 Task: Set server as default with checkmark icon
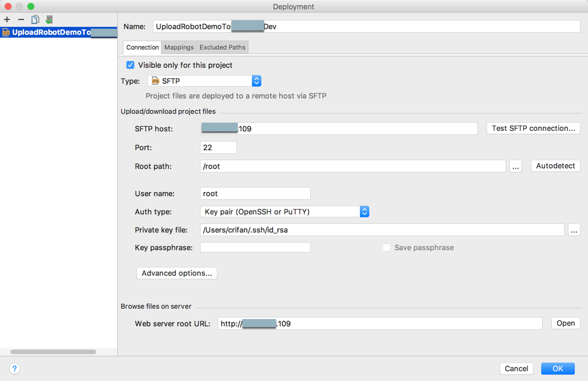coord(49,20)
